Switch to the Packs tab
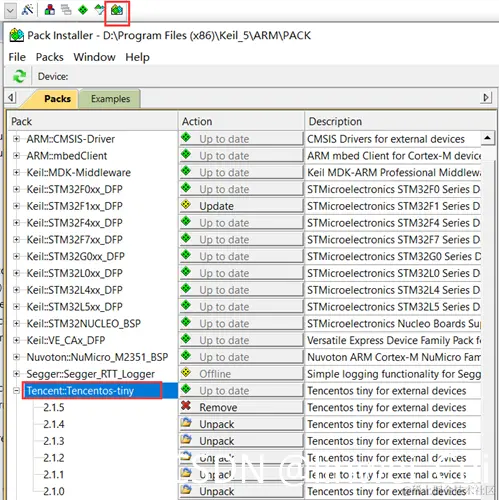The image size is (499, 500). 57,99
